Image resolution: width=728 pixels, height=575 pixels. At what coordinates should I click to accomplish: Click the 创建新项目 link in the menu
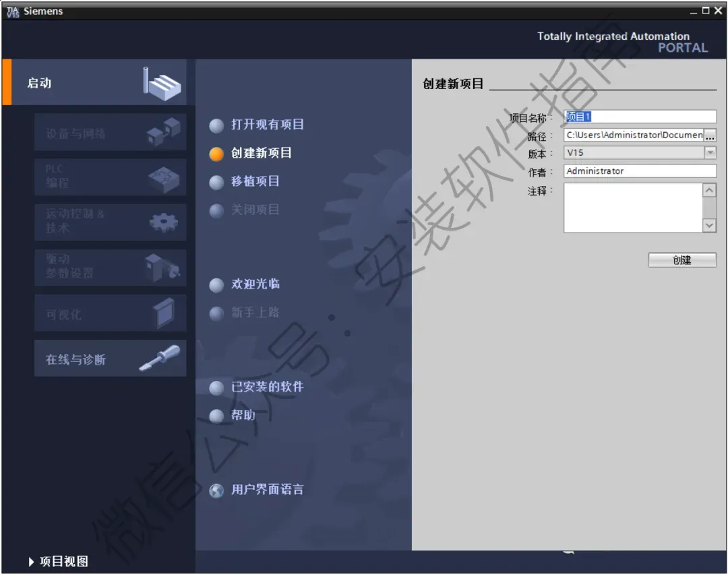pyautogui.click(x=262, y=153)
